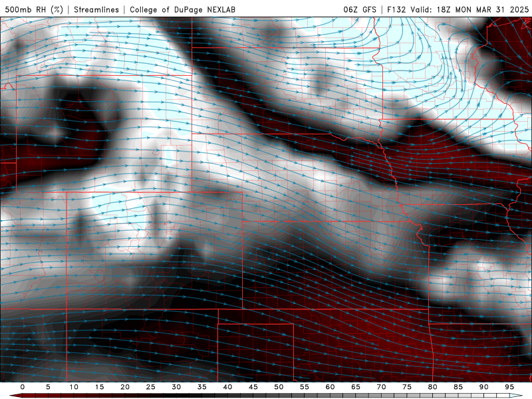Click "College of DuPage NEXLAB" header text

[182, 9]
